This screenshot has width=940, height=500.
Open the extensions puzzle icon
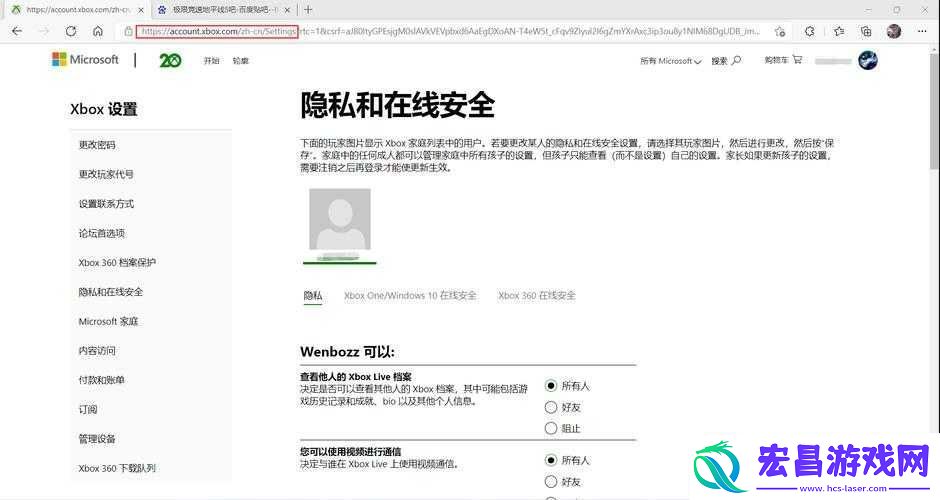coord(810,31)
